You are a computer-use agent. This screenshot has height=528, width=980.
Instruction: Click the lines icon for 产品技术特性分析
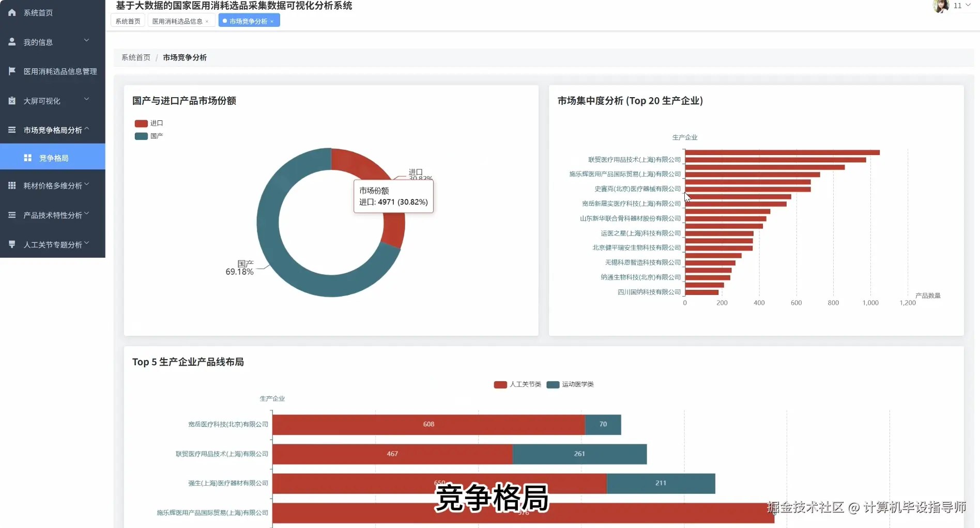click(x=12, y=215)
